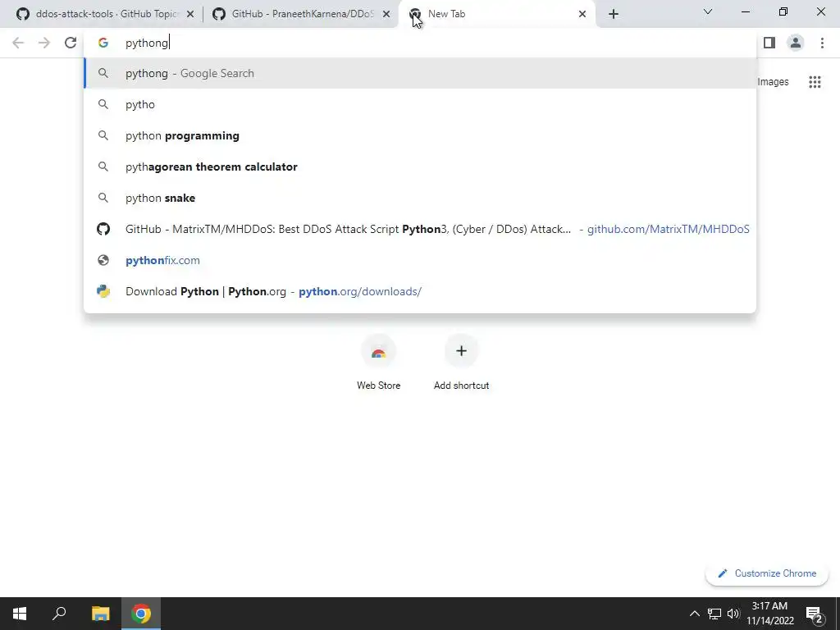Switch to PraneethKarnena GitHub tab

point(302,14)
